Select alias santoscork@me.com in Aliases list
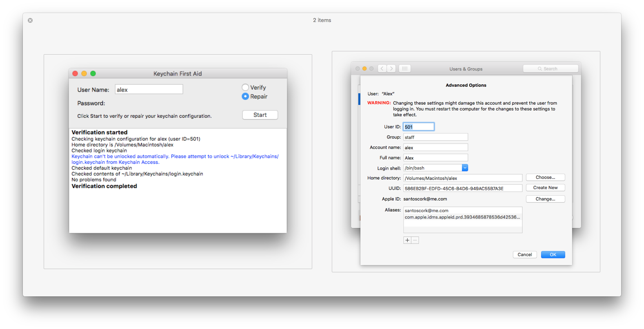The width and height of the screenshot is (644, 329). (463, 211)
